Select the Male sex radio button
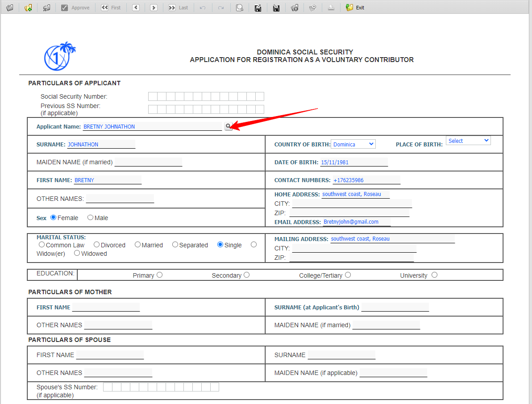Screen dimensions: 532x404 pyautogui.click(x=90, y=217)
